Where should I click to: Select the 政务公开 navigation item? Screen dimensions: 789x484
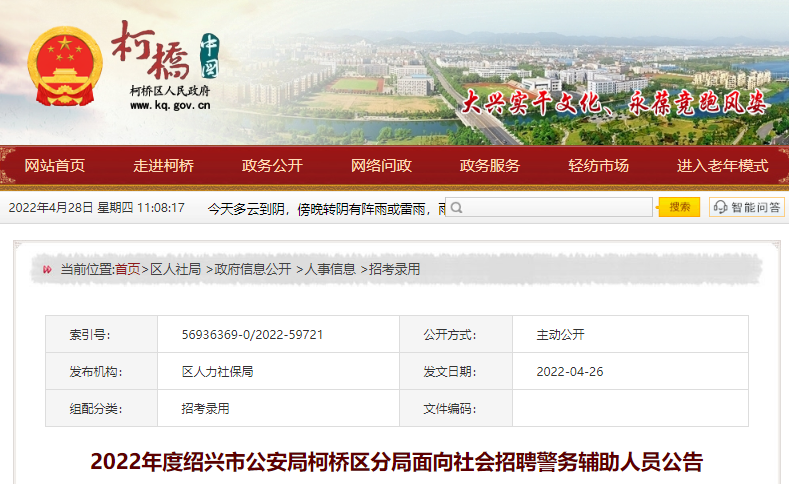click(272, 166)
